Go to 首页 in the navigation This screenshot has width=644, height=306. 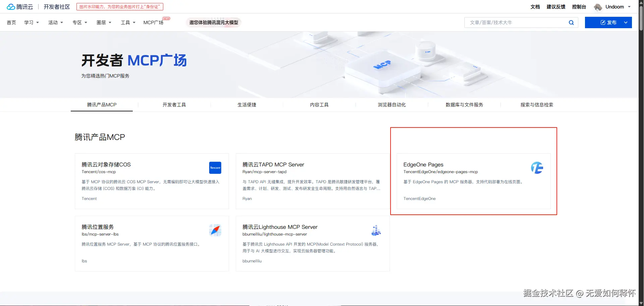click(11, 22)
